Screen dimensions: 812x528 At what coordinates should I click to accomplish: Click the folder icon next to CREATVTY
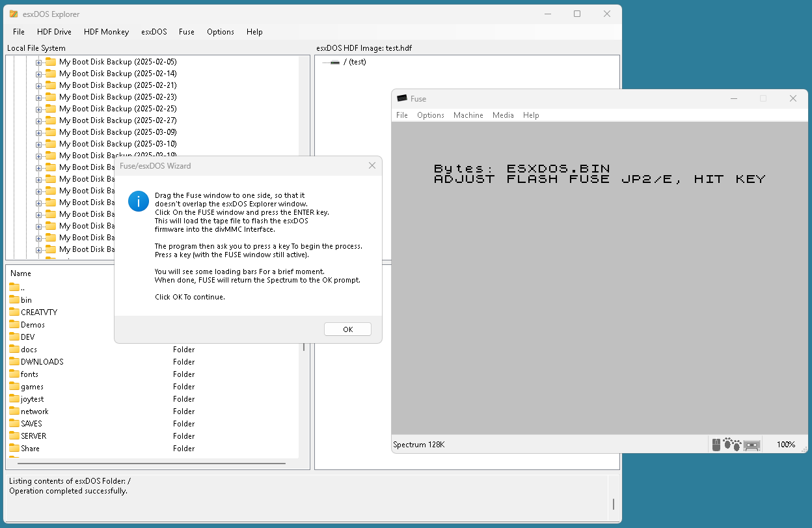14,312
